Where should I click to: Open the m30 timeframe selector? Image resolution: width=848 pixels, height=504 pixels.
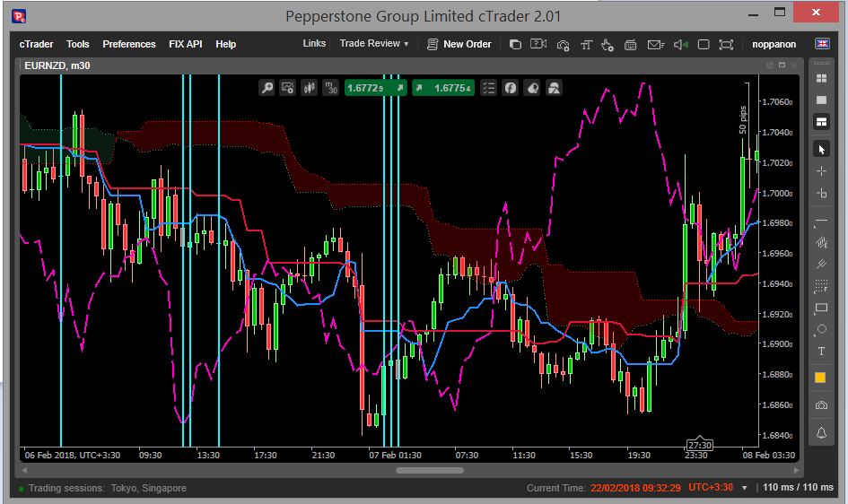pyautogui.click(x=330, y=88)
